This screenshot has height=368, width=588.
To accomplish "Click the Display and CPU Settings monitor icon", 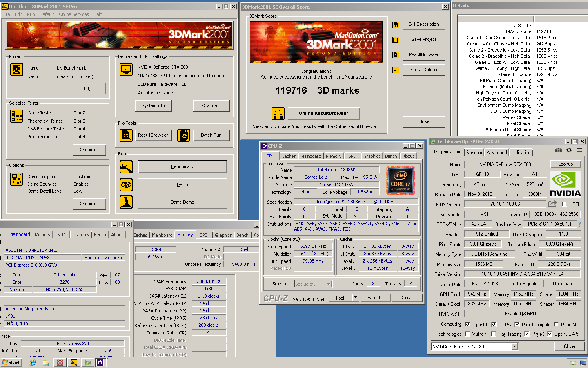I will (126, 70).
